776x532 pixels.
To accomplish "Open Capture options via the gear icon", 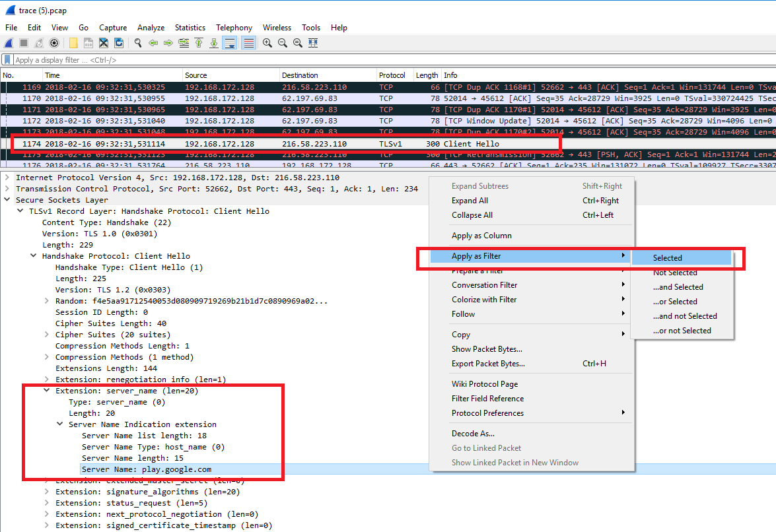I will pos(54,42).
